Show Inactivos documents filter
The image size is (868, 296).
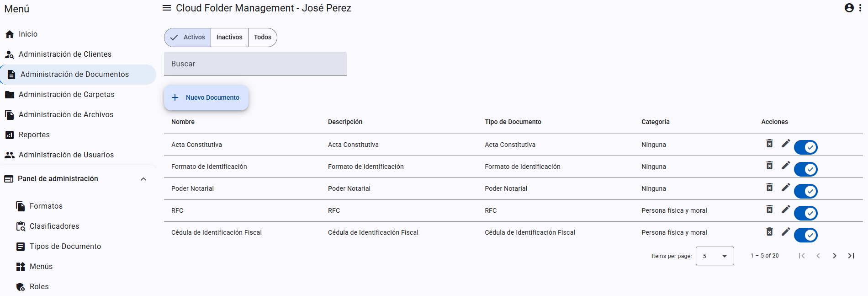tap(229, 38)
